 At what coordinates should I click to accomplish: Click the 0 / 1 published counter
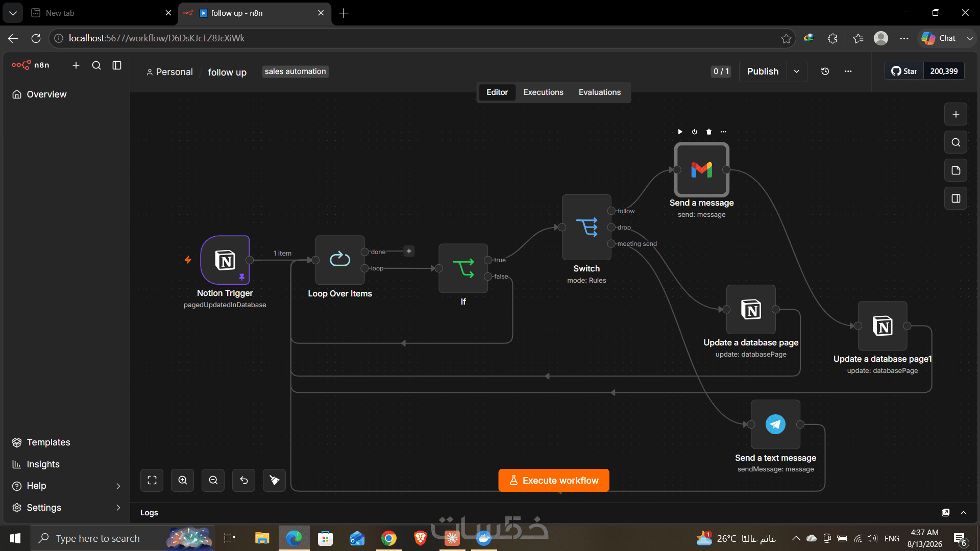[721, 71]
